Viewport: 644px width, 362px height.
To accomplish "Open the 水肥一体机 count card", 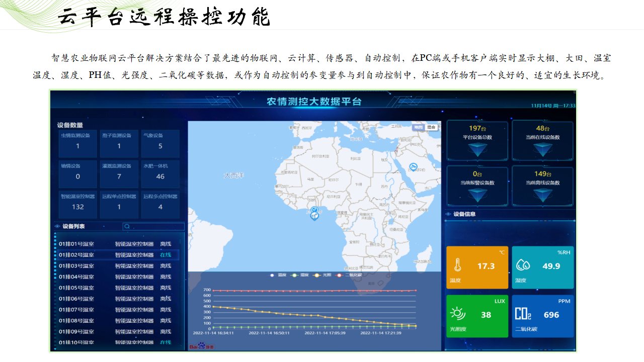I will (160, 174).
